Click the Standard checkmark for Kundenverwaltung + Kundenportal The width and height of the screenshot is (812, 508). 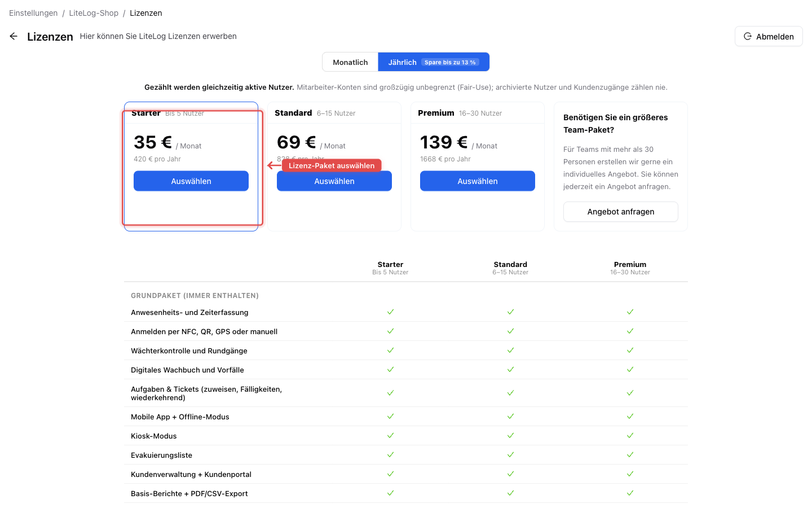pos(510,474)
